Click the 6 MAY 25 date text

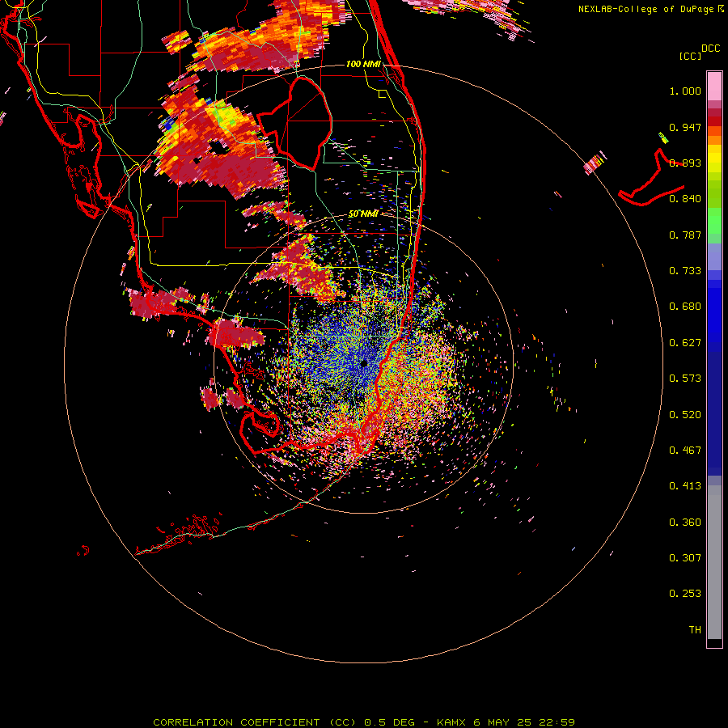click(504, 722)
